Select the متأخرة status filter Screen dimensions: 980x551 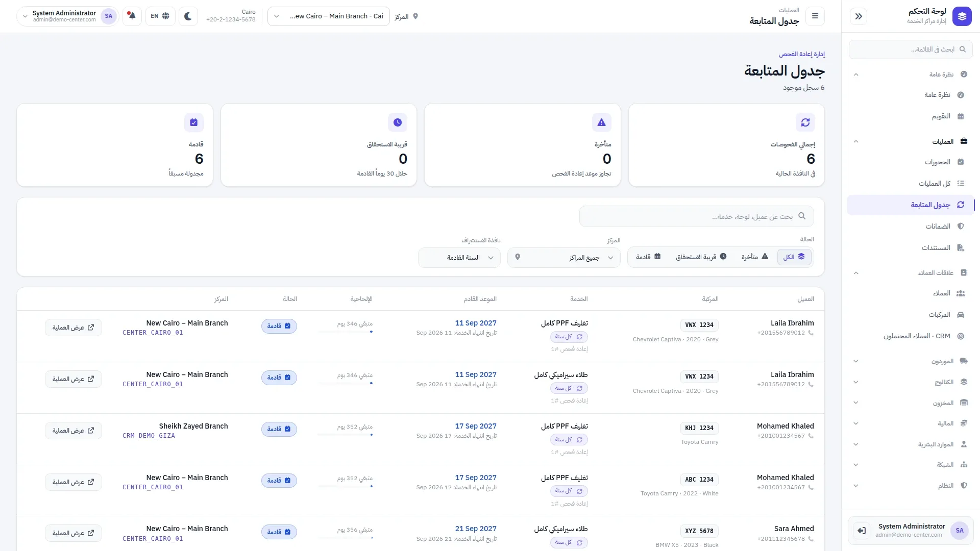pos(754,257)
